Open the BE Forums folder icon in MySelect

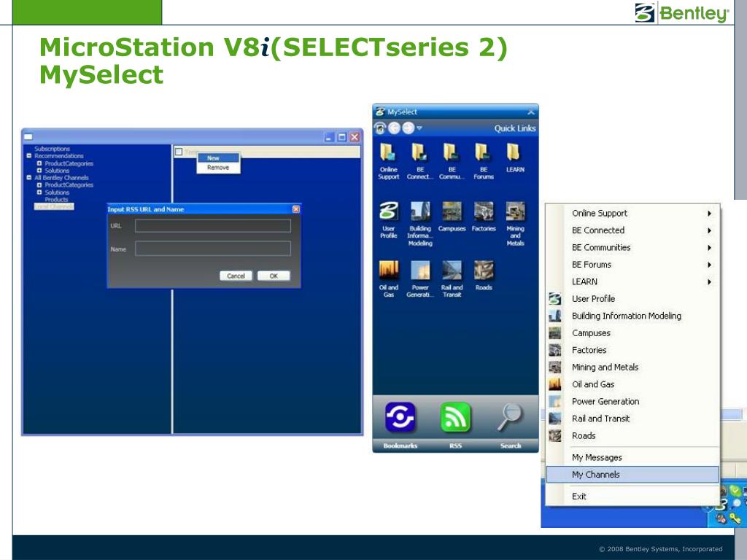click(483, 153)
